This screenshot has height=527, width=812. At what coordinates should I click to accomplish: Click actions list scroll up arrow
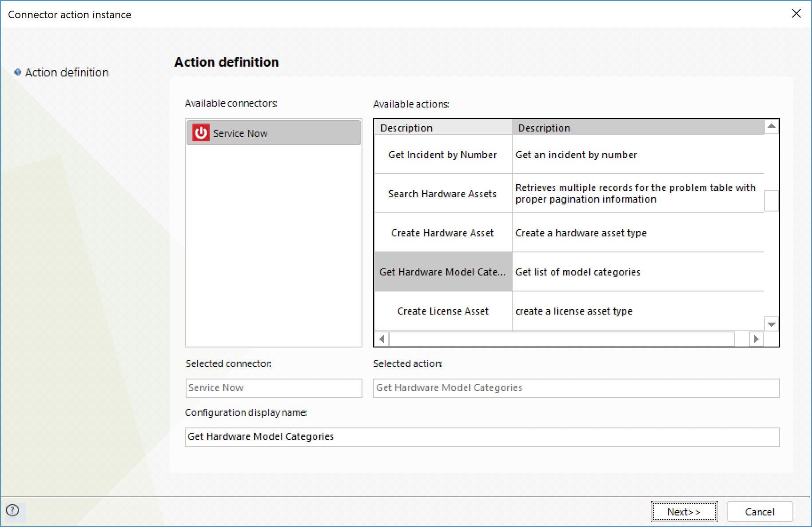point(772,127)
